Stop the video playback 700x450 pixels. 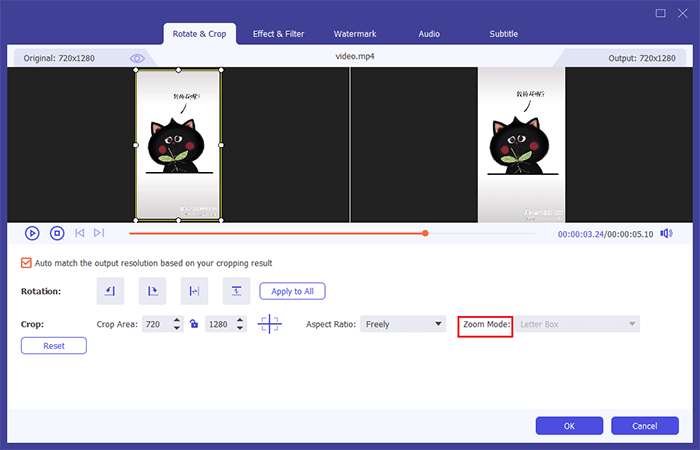click(57, 233)
